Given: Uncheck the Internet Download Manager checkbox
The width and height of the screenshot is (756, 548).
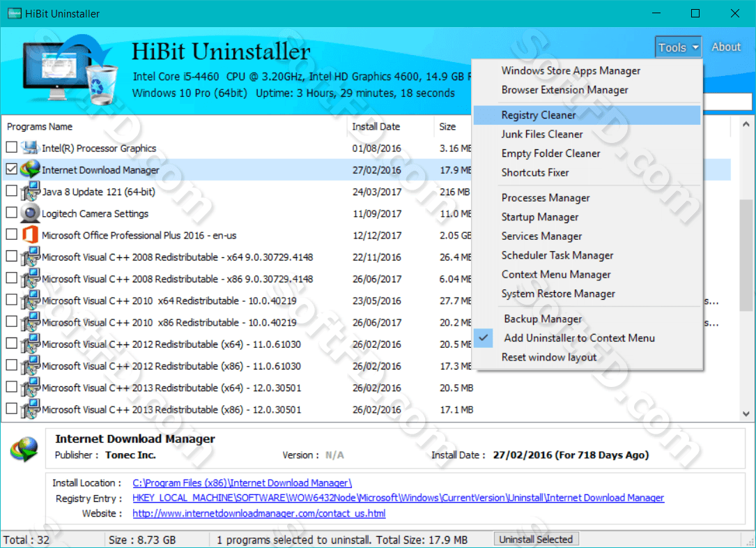Looking at the screenshot, I should (12, 169).
